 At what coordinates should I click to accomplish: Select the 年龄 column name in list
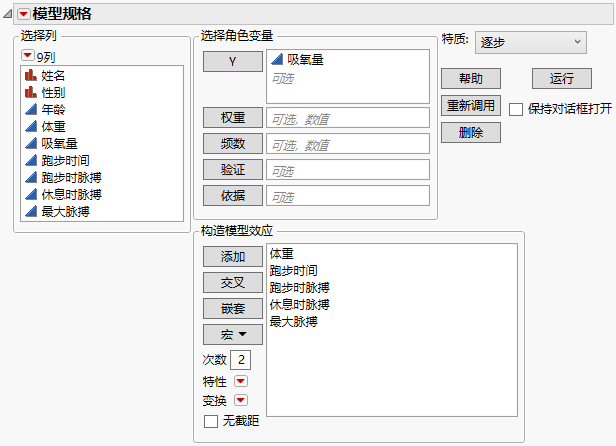pyautogui.click(x=53, y=109)
